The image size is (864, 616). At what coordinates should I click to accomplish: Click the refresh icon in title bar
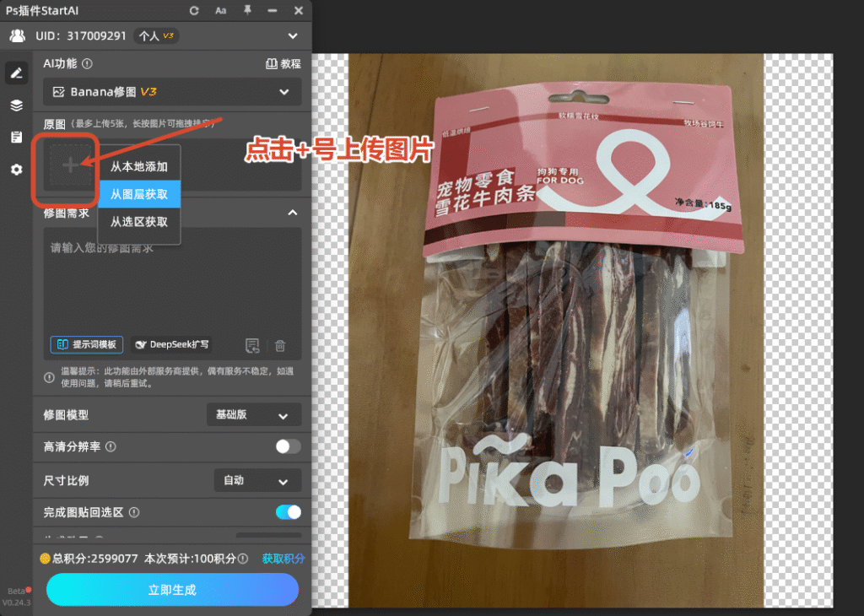pyautogui.click(x=194, y=10)
